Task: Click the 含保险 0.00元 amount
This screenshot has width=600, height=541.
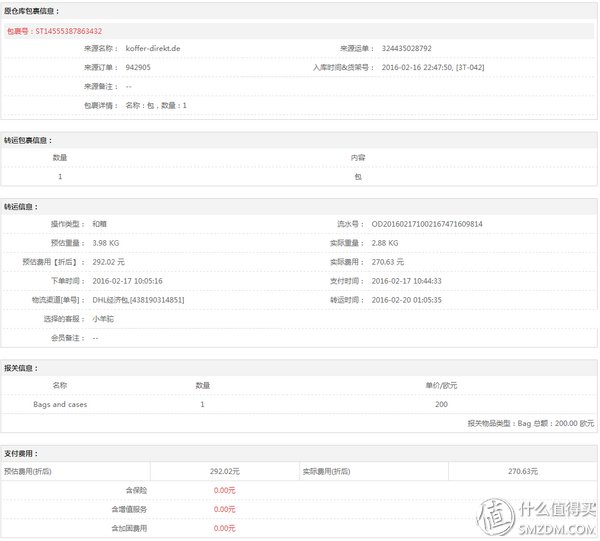Action: (224, 490)
